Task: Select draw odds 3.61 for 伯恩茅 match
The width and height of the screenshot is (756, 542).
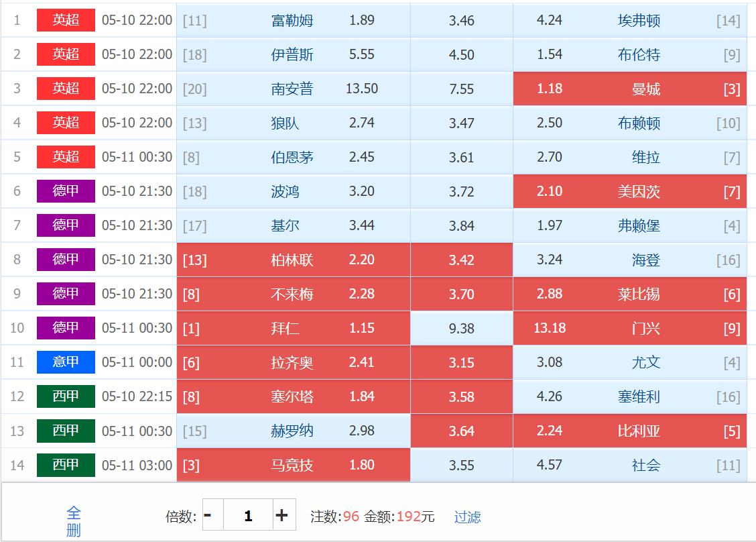Action: [461, 158]
